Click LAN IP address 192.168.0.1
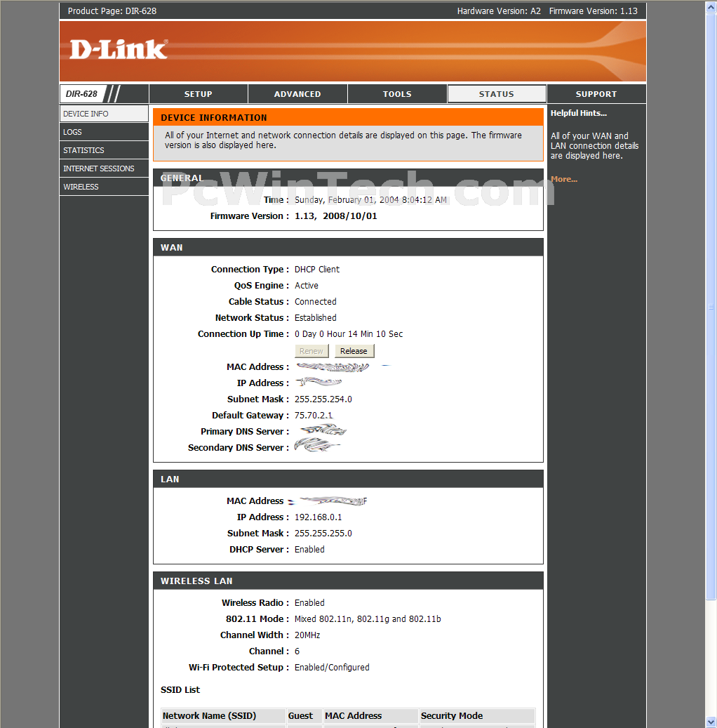The height and width of the screenshot is (728, 717). (318, 517)
